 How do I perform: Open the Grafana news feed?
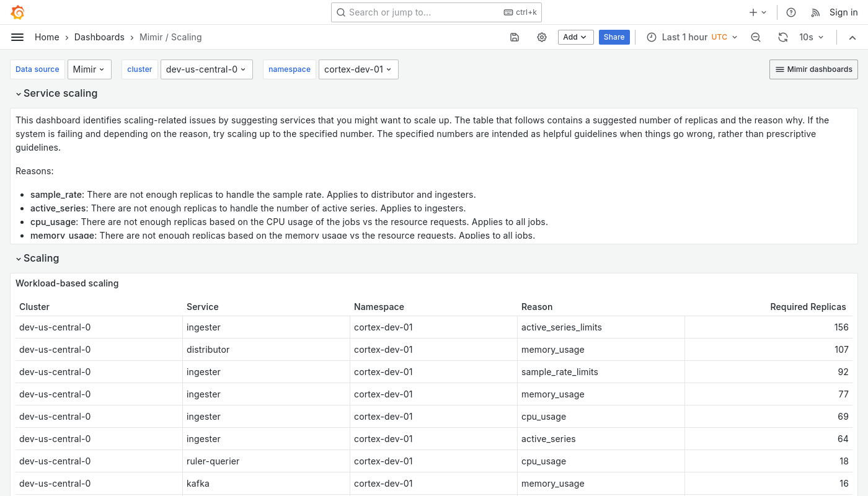(815, 12)
